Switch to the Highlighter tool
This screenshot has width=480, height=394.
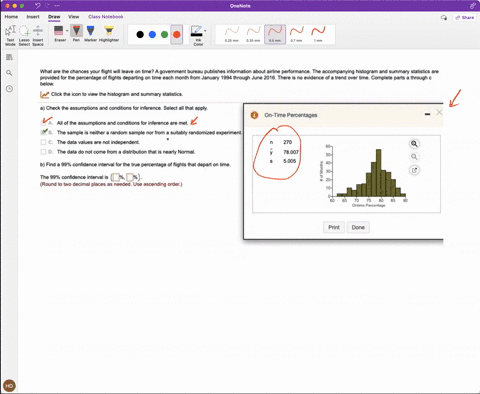click(109, 33)
